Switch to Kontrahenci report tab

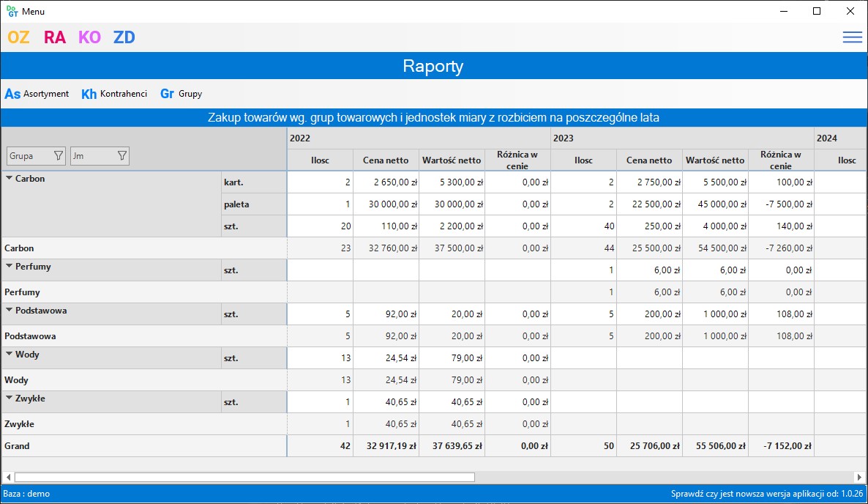pos(114,94)
